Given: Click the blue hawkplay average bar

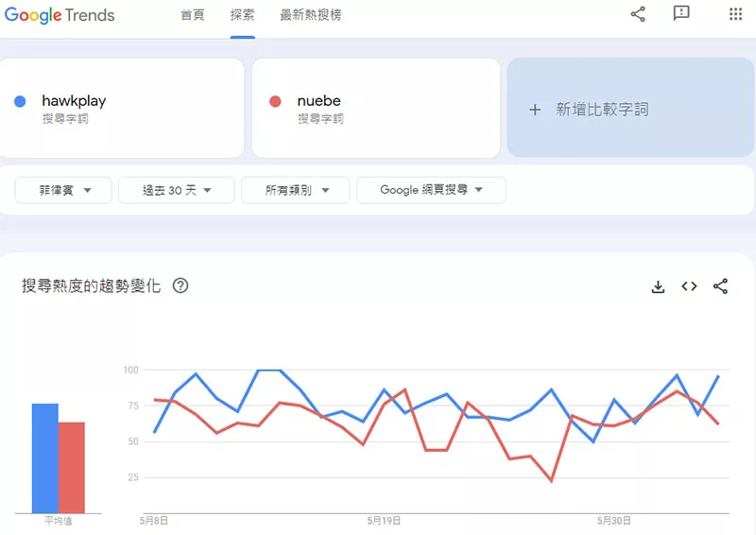Looking at the screenshot, I should coord(44,458).
